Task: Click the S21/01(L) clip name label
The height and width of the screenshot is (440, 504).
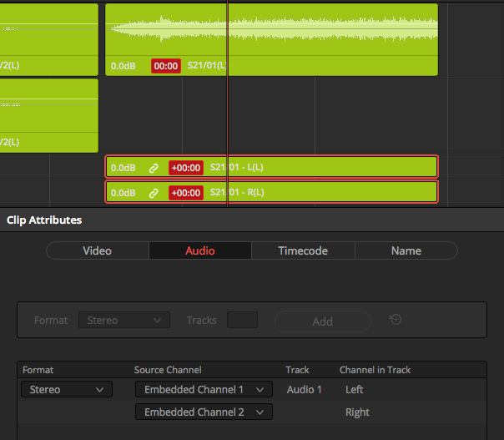Action: point(207,65)
